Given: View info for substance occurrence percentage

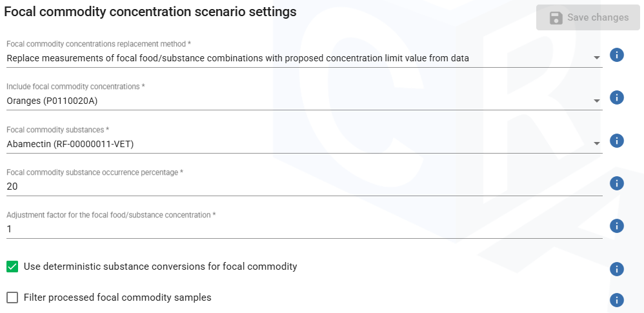Looking at the screenshot, I should 616,183.
